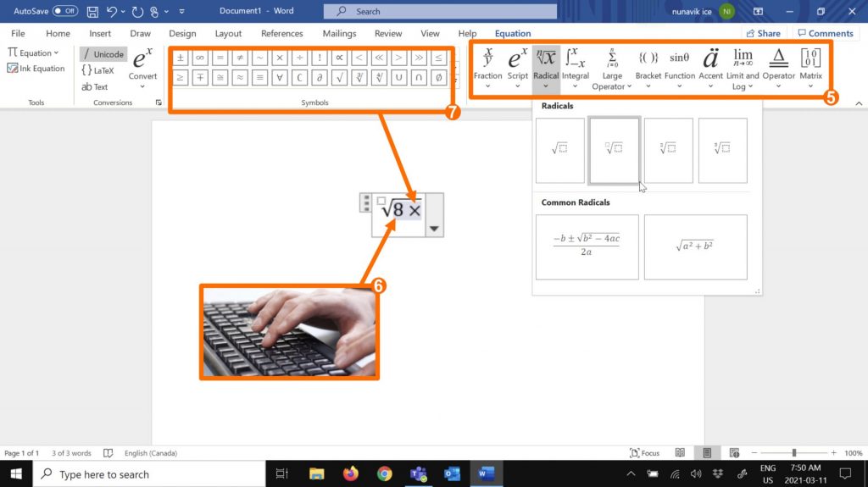Select Unicode conversion format
Image resolution: width=868 pixels, height=487 pixels.
(x=103, y=54)
